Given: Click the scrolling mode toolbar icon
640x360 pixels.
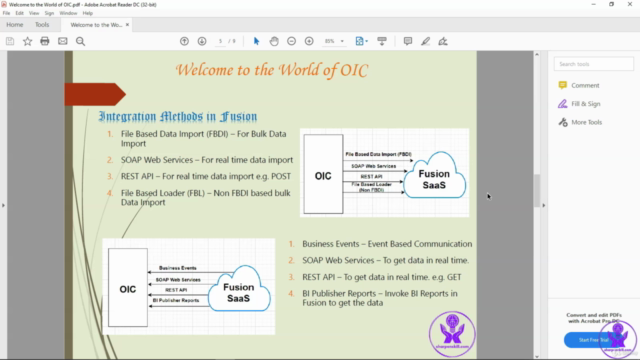Looking at the screenshot, I should (382, 41).
